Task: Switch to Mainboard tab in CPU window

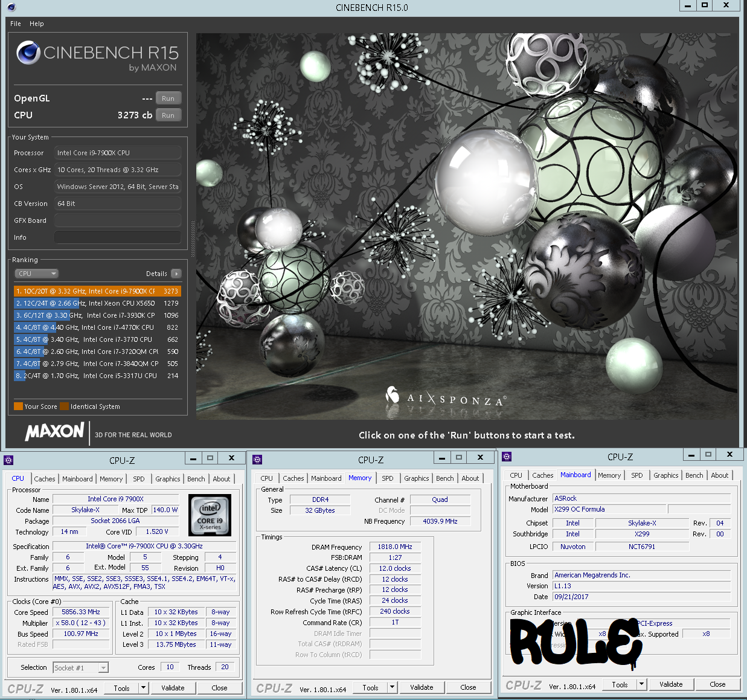Action: pos(77,479)
